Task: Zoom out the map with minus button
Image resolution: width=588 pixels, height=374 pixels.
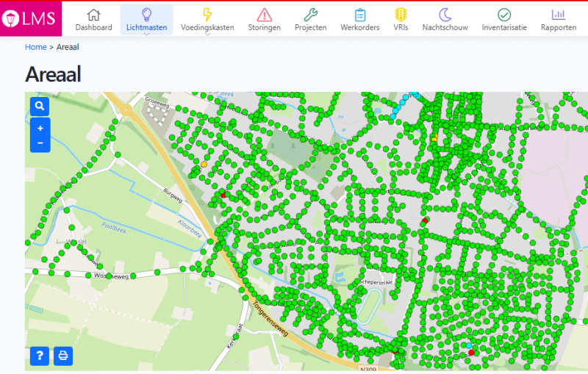Action: tap(40, 143)
